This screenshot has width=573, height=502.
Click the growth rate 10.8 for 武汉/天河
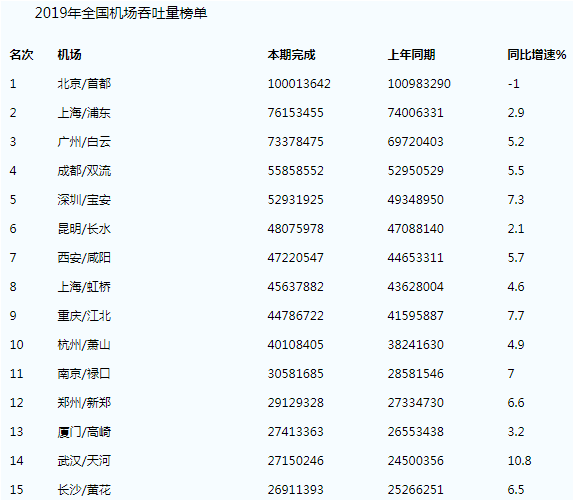pos(519,461)
